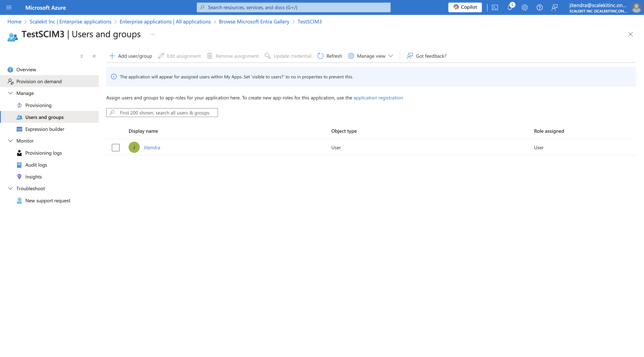Open the Jitendra user link
This screenshot has width=644, height=357.
click(x=152, y=148)
